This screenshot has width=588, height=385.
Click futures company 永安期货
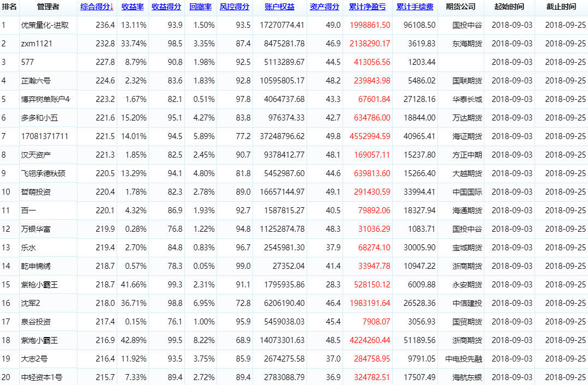[x=467, y=285]
